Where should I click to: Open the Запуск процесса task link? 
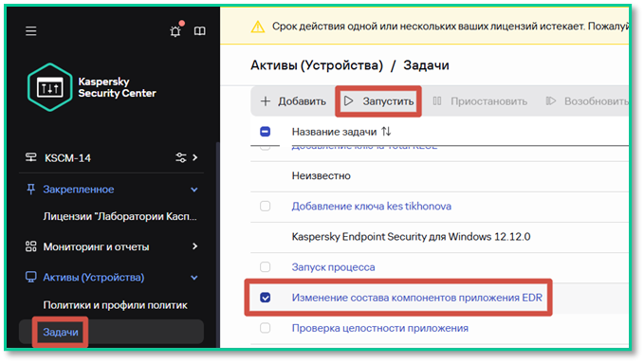333,267
